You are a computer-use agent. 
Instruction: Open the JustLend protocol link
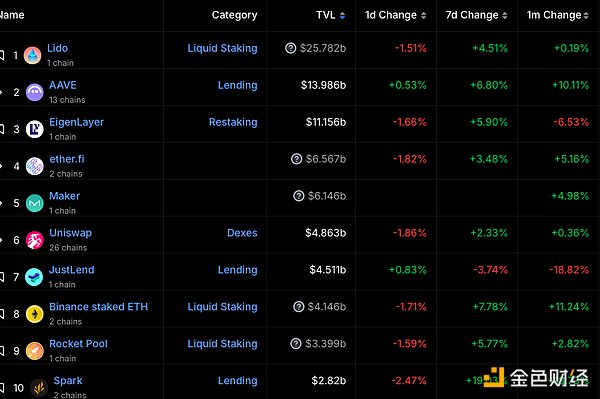point(72,270)
